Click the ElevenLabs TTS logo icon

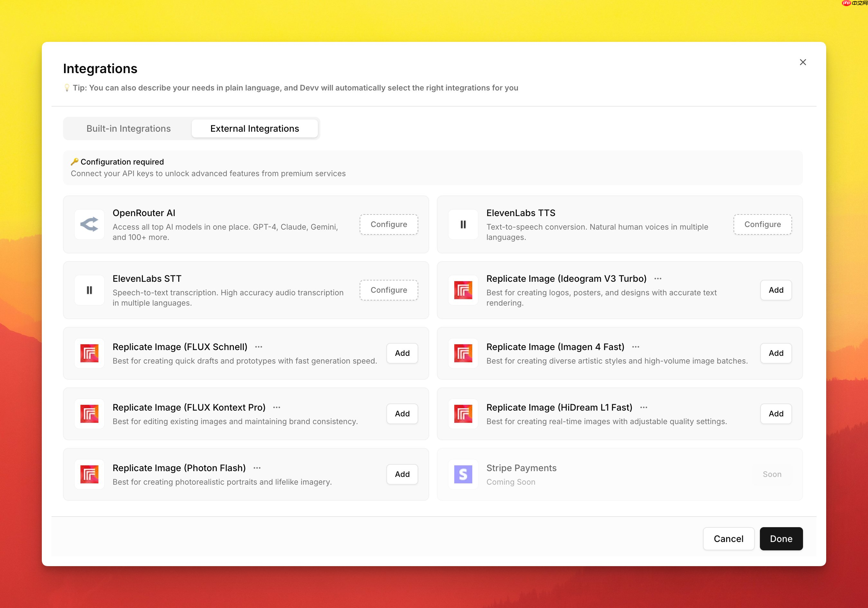pyautogui.click(x=463, y=224)
